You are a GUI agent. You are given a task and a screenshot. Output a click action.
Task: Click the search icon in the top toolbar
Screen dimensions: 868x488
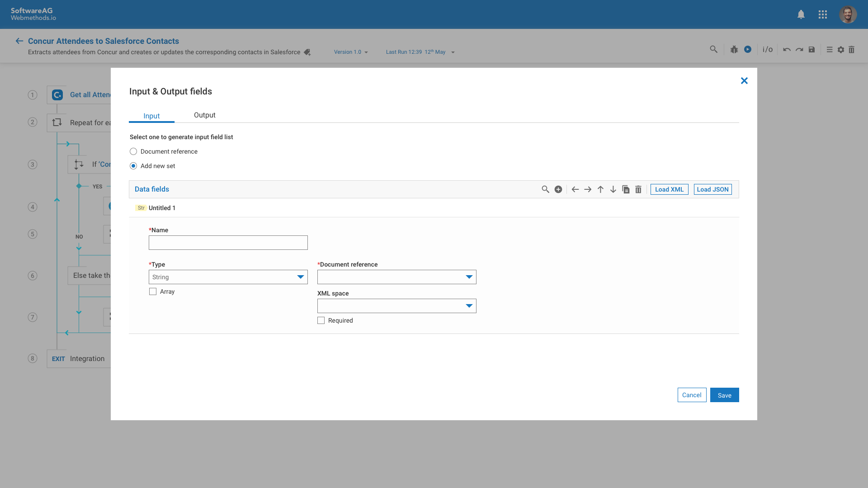[x=713, y=49]
